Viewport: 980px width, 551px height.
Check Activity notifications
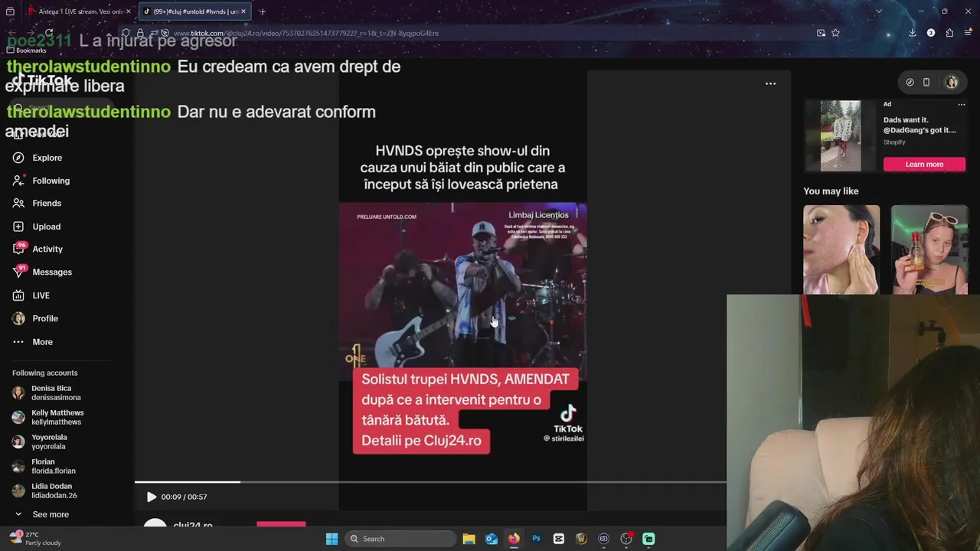[38, 249]
